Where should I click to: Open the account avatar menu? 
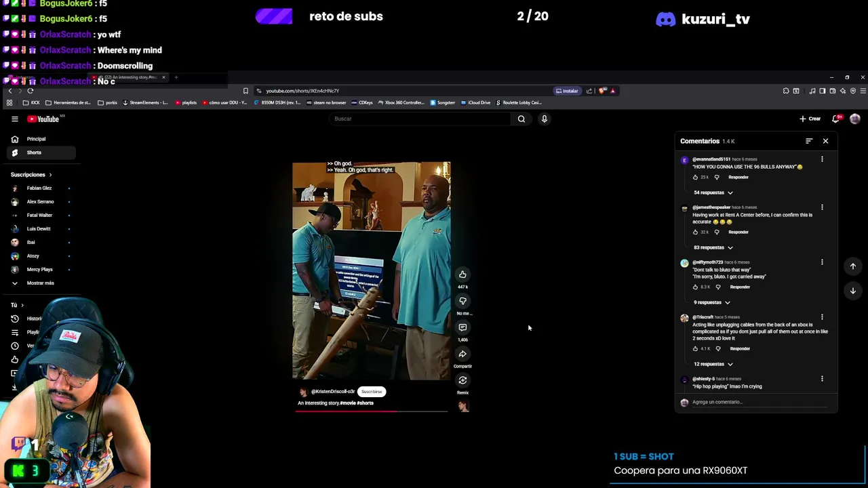point(854,119)
